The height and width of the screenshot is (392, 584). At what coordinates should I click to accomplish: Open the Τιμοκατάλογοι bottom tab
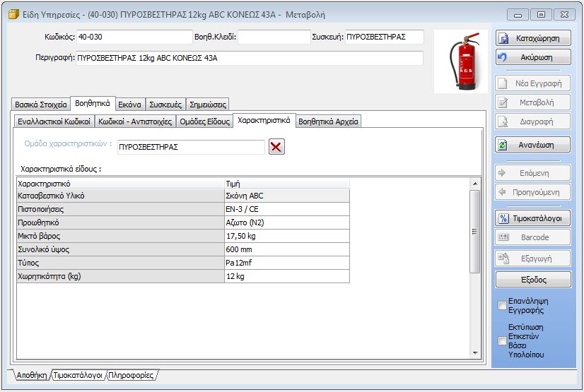[x=78, y=376]
